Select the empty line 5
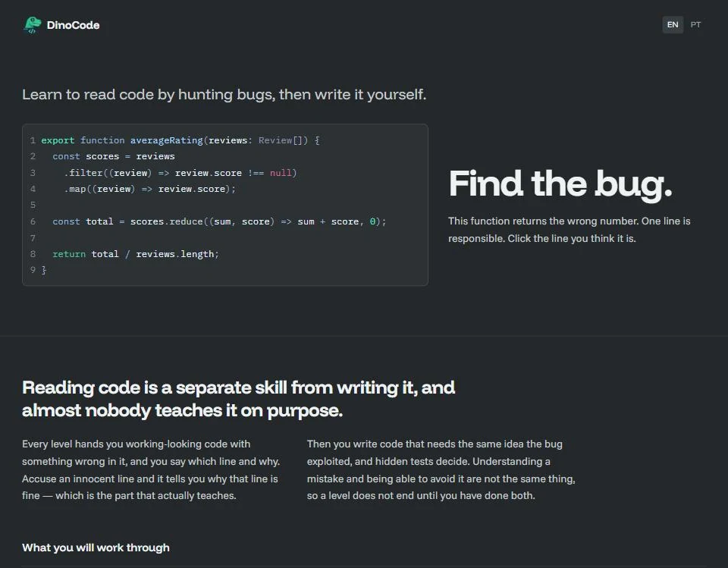The height and width of the screenshot is (568, 728). tap(224, 206)
